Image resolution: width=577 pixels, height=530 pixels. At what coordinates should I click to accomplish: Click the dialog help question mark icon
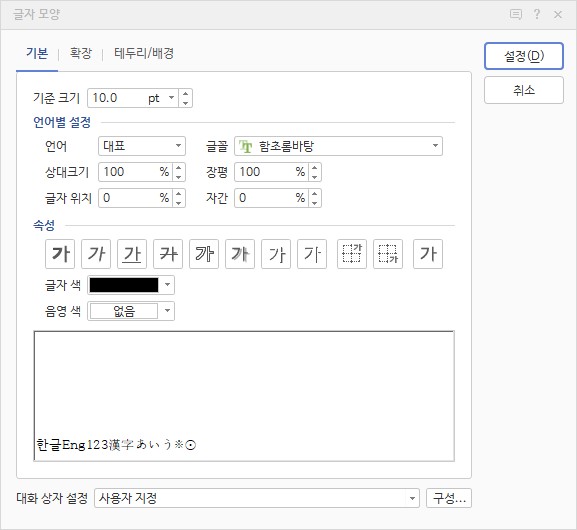[537, 14]
